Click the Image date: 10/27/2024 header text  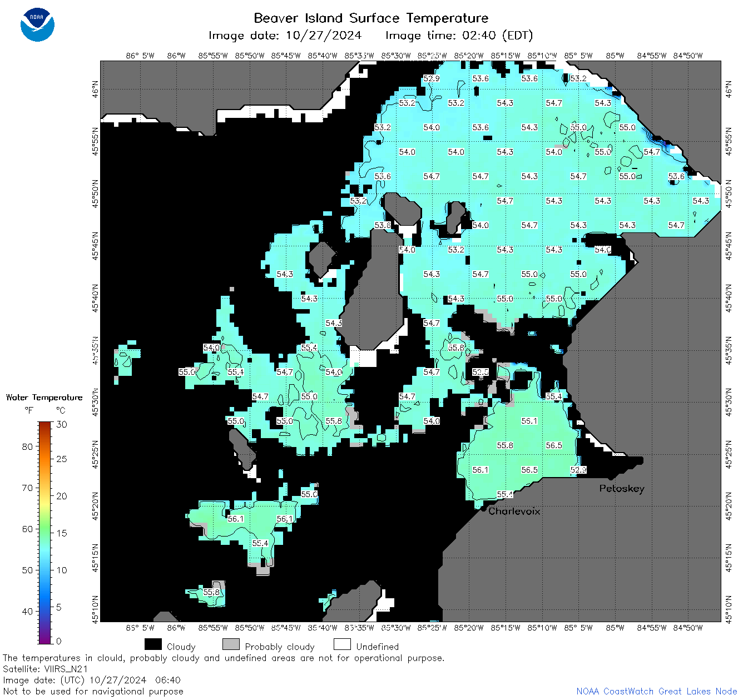click(285, 36)
